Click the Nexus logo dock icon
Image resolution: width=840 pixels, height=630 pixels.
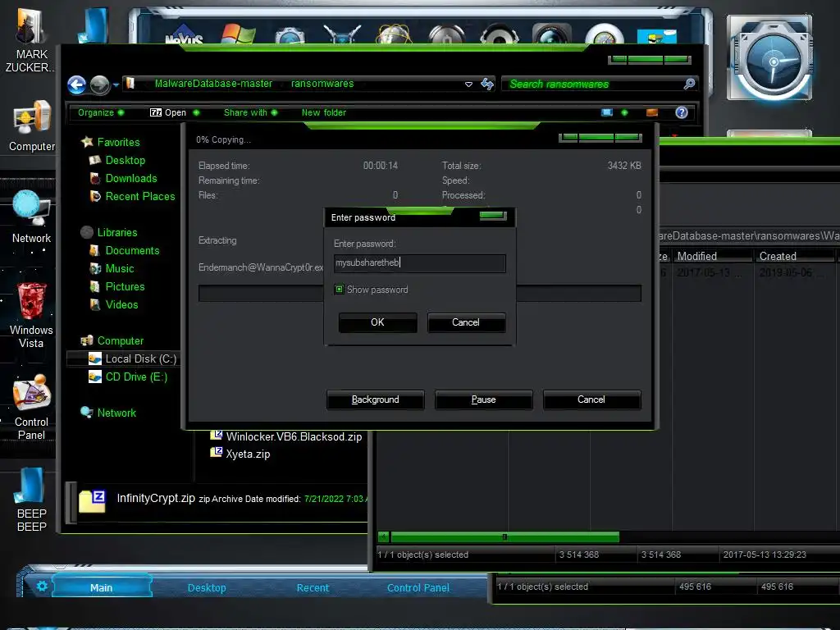click(x=185, y=35)
